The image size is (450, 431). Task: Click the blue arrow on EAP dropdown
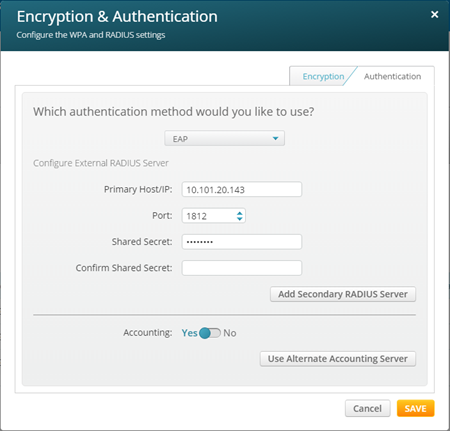tap(275, 138)
